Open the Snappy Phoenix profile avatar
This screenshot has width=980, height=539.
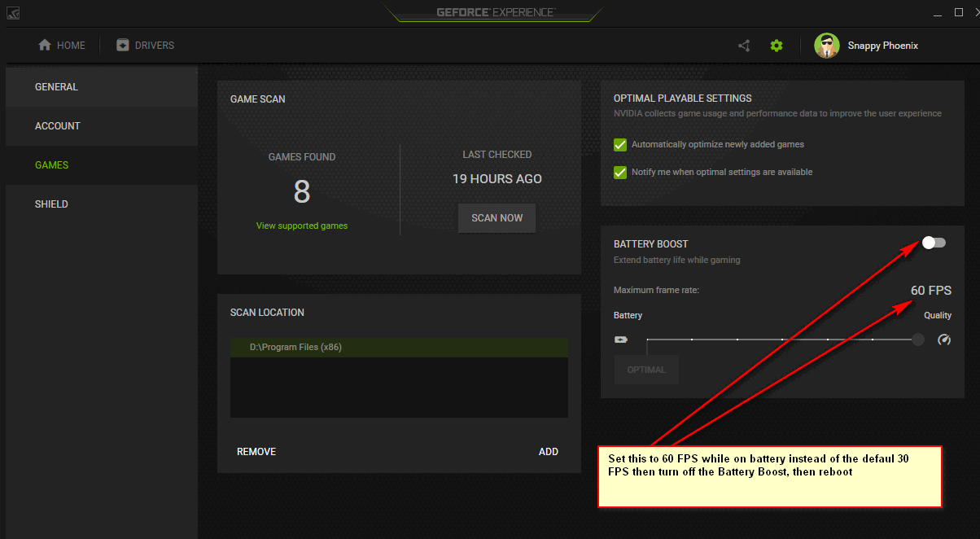pos(827,46)
